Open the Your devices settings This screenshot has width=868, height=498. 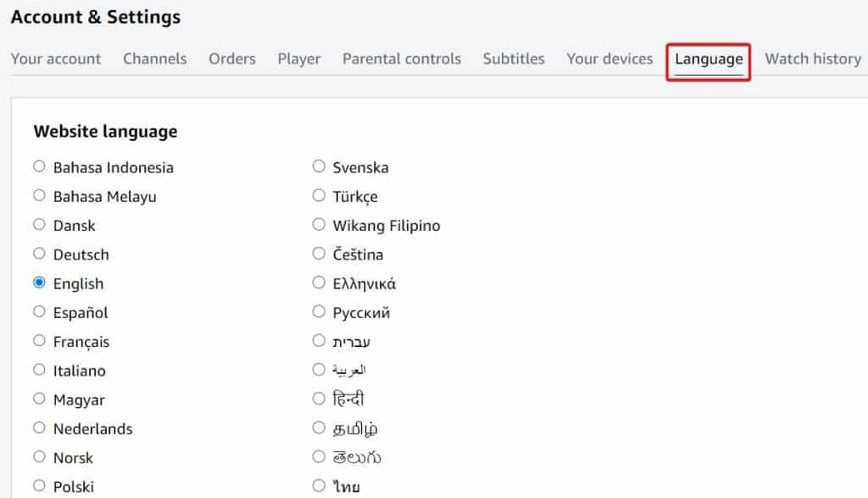[609, 59]
